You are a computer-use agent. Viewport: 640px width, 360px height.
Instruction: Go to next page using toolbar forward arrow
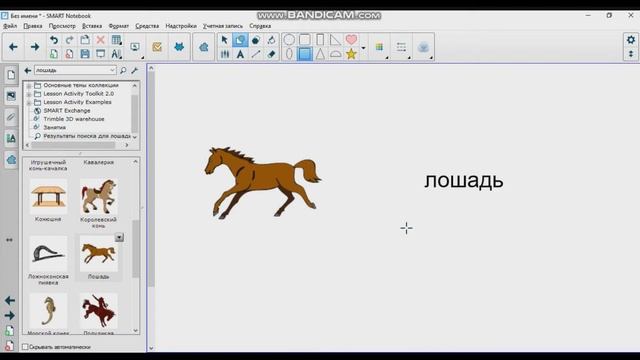tap(35, 47)
